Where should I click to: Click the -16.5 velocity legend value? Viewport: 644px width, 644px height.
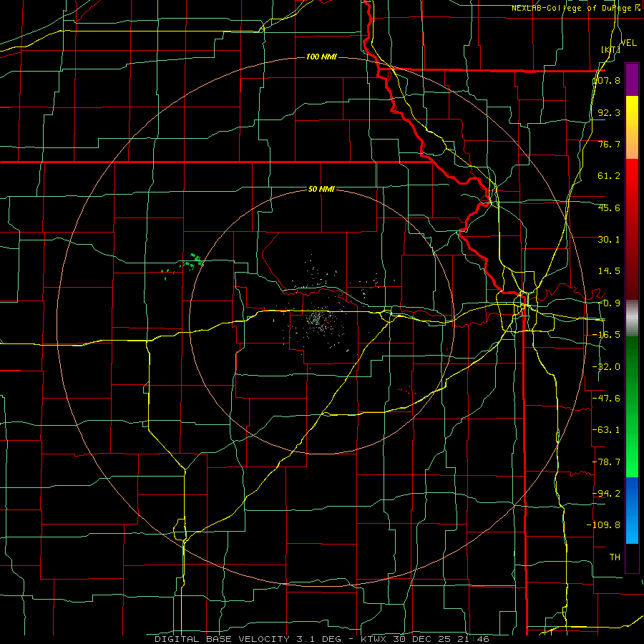607,335
